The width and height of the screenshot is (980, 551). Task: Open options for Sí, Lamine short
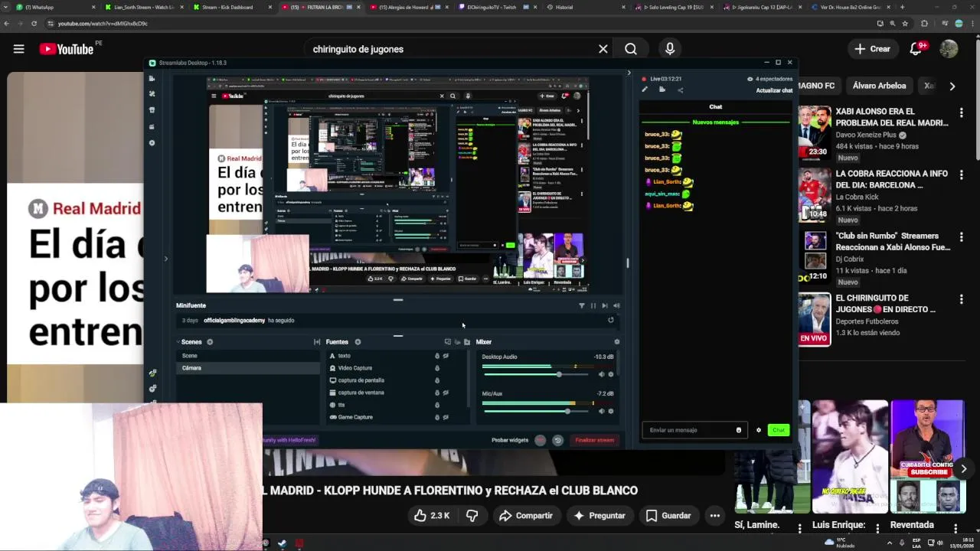tap(799, 528)
